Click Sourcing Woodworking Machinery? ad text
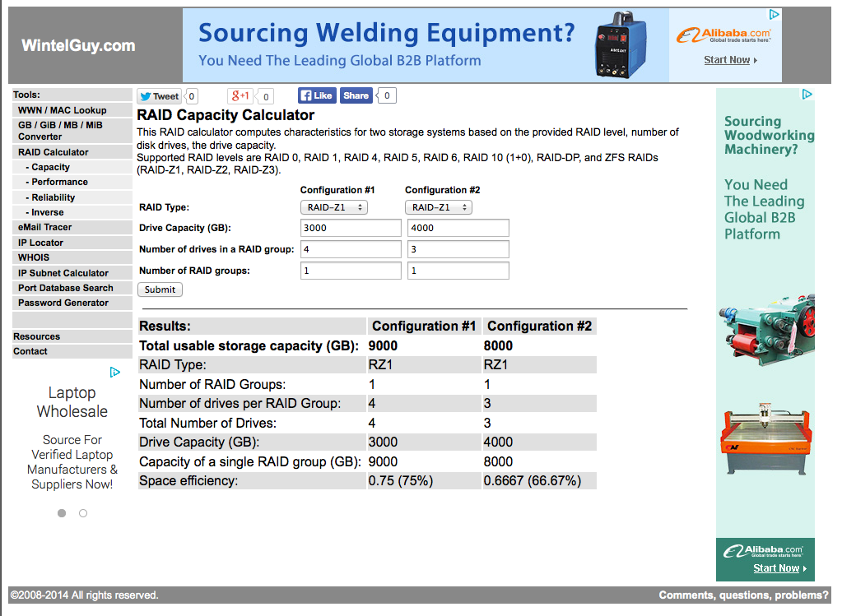This screenshot has width=842, height=616. pyautogui.click(x=769, y=135)
